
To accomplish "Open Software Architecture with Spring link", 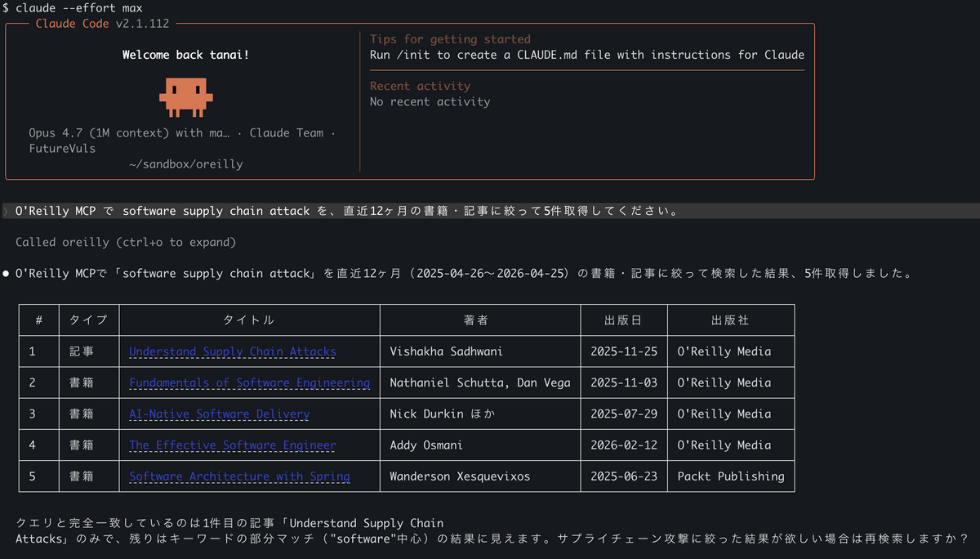I will pyautogui.click(x=239, y=476).
